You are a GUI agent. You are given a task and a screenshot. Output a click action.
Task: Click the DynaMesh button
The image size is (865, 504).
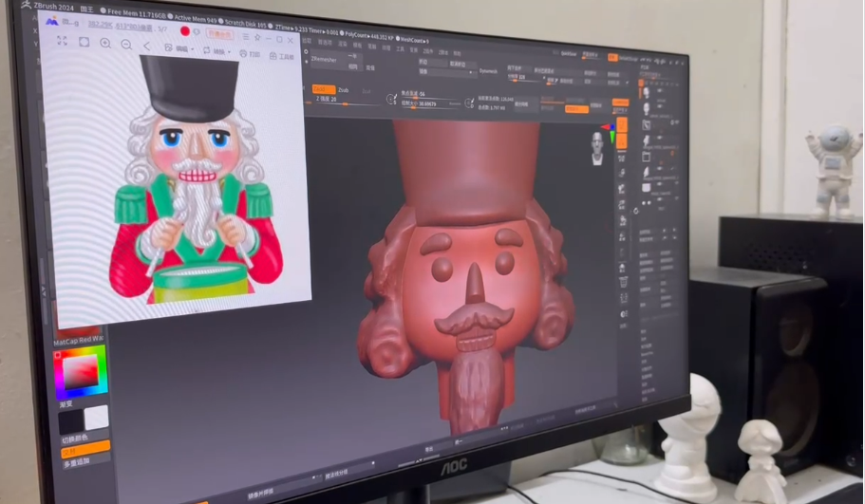pyautogui.click(x=488, y=71)
